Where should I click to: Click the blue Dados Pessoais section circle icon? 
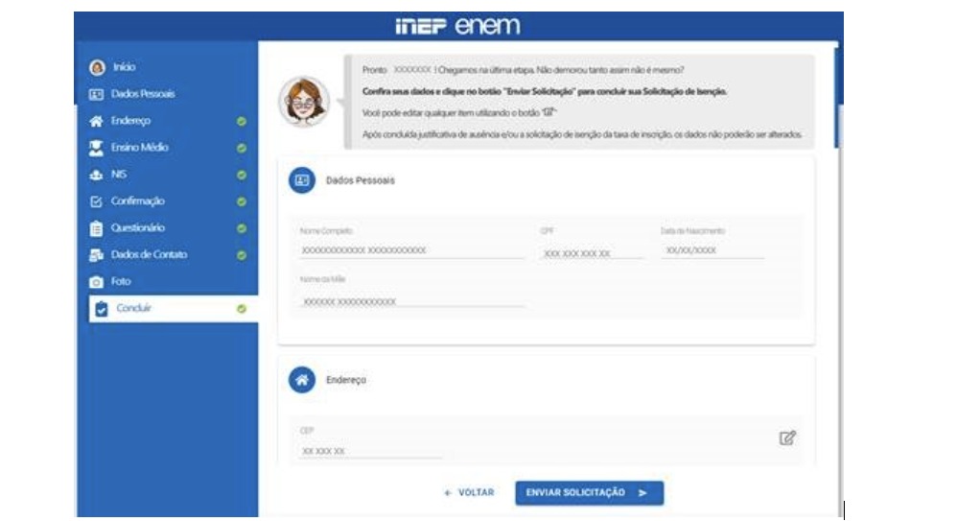pyautogui.click(x=302, y=180)
